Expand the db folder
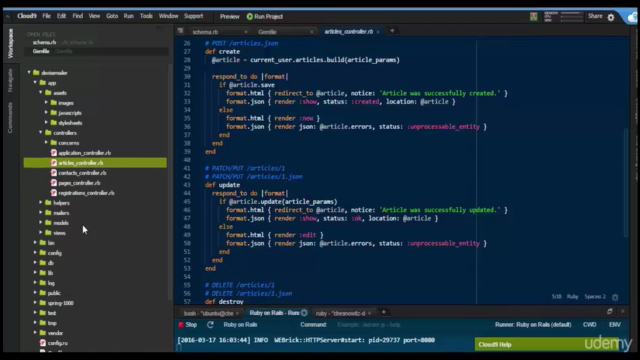The height and width of the screenshot is (360, 640). 35,263
